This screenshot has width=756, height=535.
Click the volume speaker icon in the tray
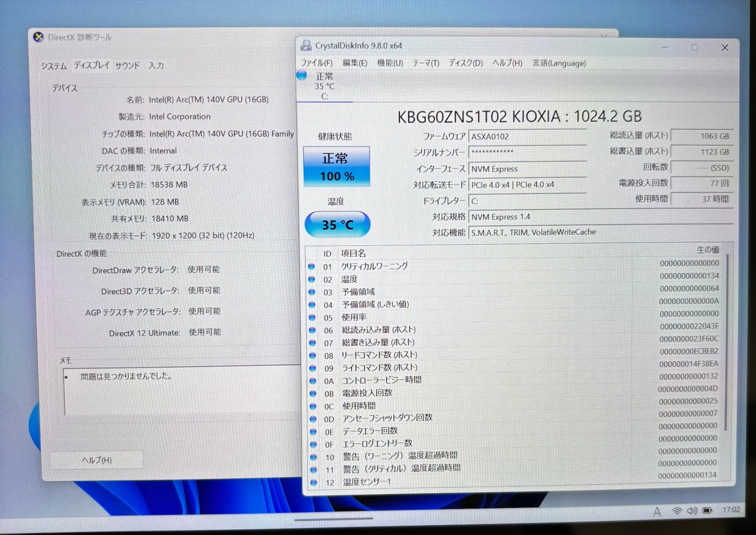tap(692, 510)
